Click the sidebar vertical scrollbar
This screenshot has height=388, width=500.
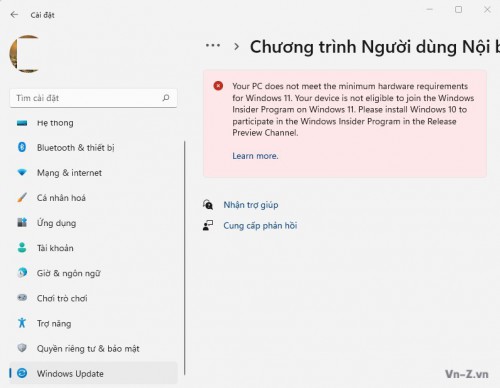point(184,258)
